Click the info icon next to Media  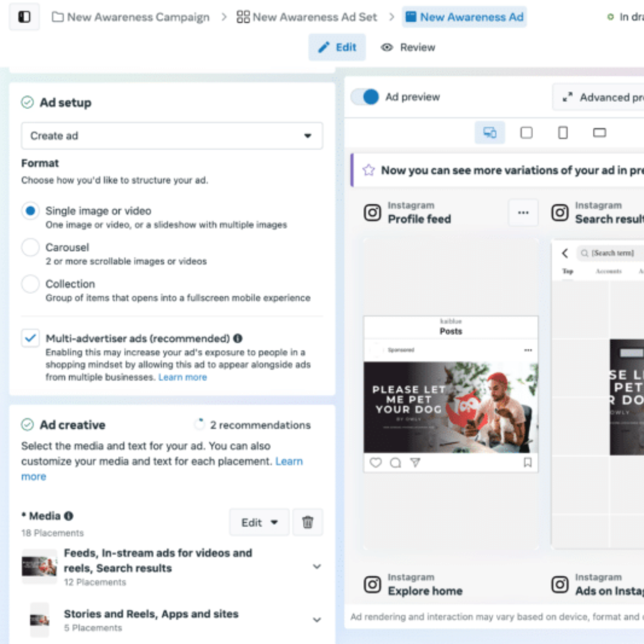pyautogui.click(x=69, y=516)
